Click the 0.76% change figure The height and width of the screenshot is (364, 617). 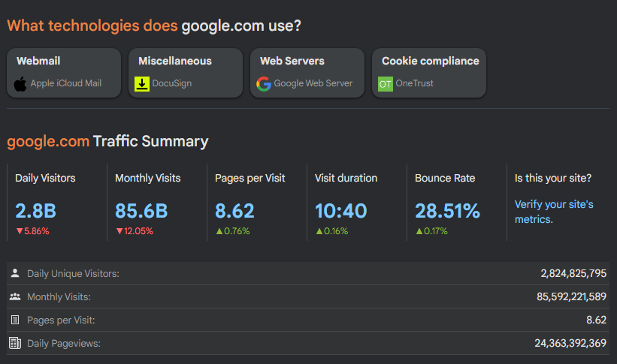point(237,231)
